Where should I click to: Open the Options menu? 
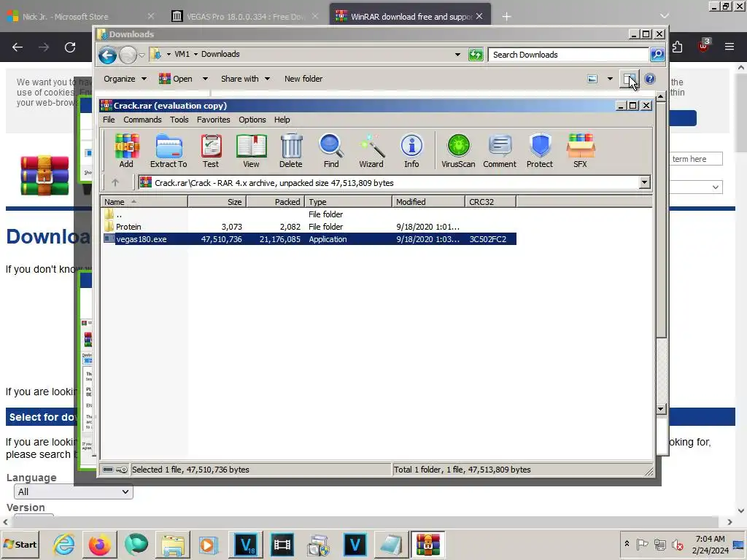pos(252,120)
